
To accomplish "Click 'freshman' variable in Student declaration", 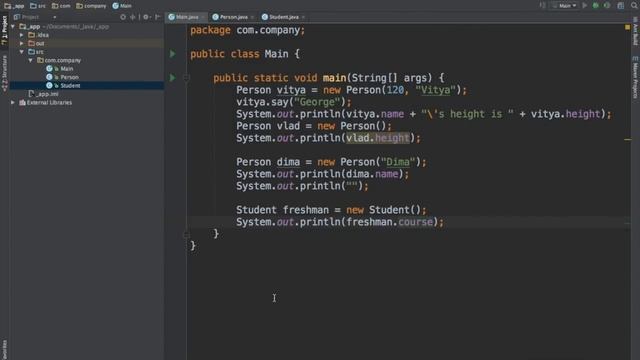I will 306,210.
